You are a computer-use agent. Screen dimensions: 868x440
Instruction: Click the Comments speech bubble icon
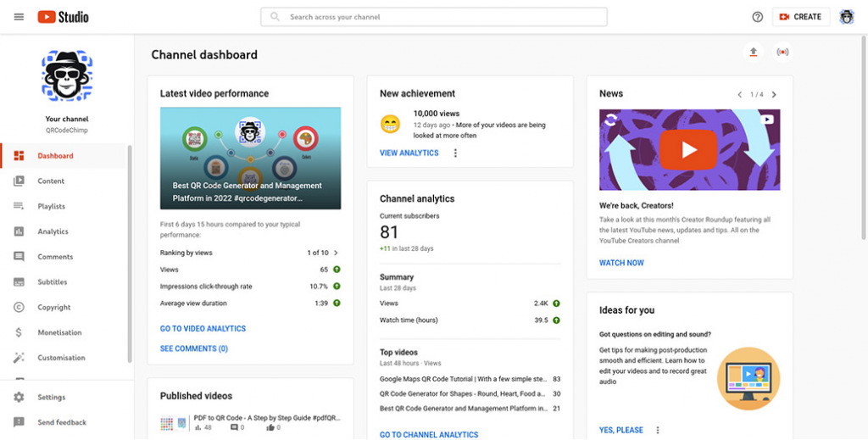click(19, 257)
